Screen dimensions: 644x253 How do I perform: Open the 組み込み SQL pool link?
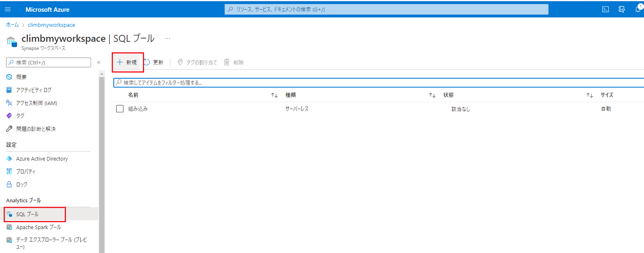click(138, 109)
